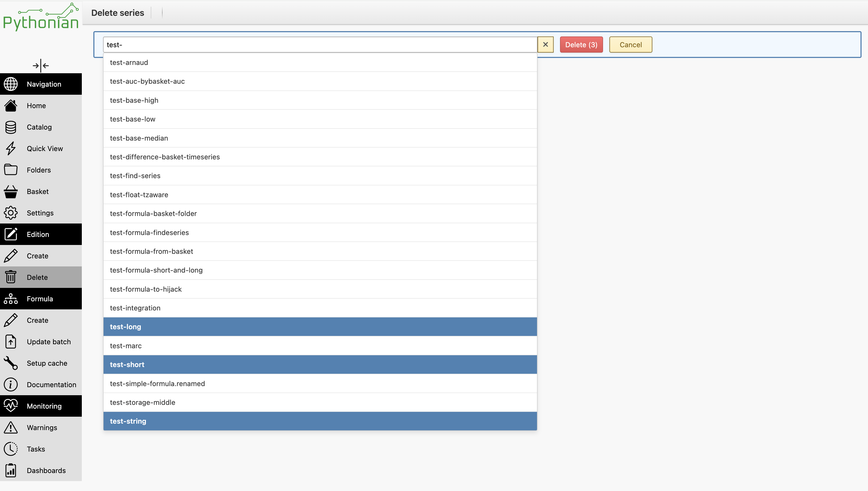
Task: Choose test-formula-from-basket
Action: (x=320, y=251)
